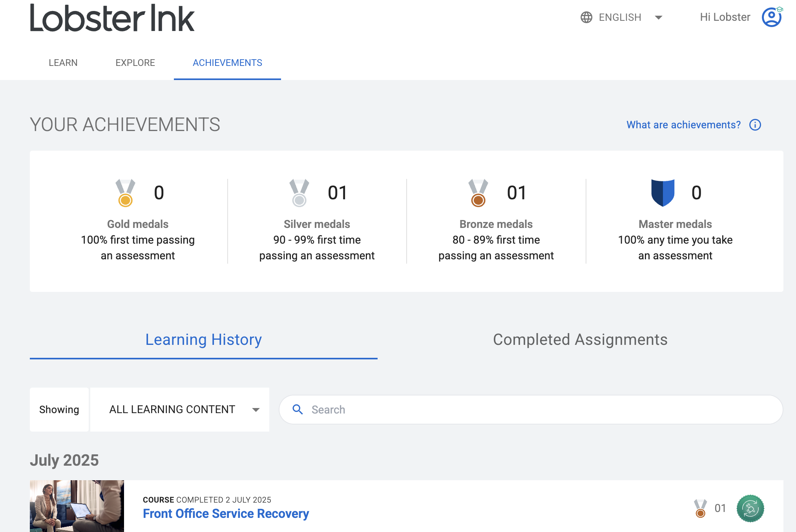Open the Front Office Service Recovery thumbnail
The image size is (796, 532).
77,506
